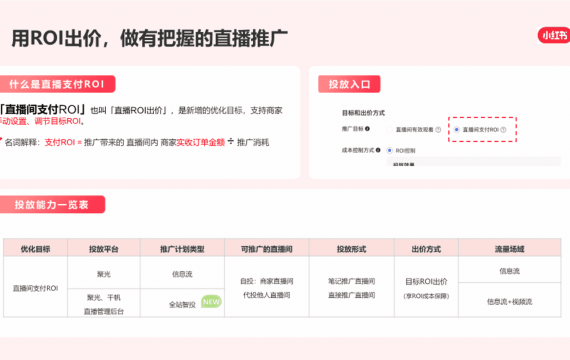Image resolution: width=570 pixels, height=360 pixels.
Task: Click the 推广计划类型 column header
Action: (182, 249)
